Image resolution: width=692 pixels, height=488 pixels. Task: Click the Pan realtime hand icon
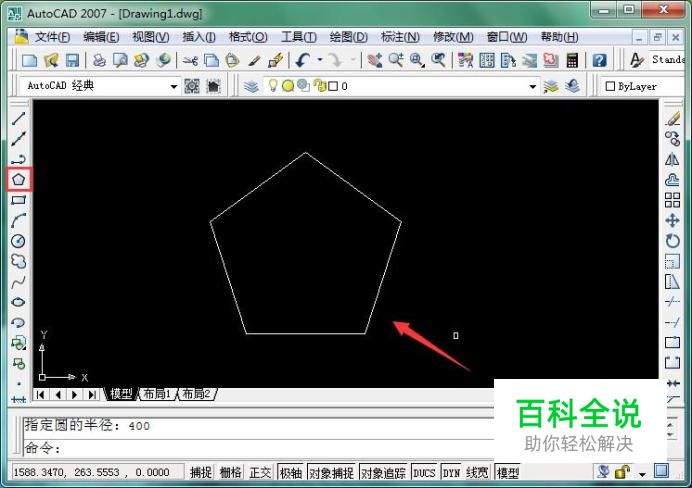375,60
